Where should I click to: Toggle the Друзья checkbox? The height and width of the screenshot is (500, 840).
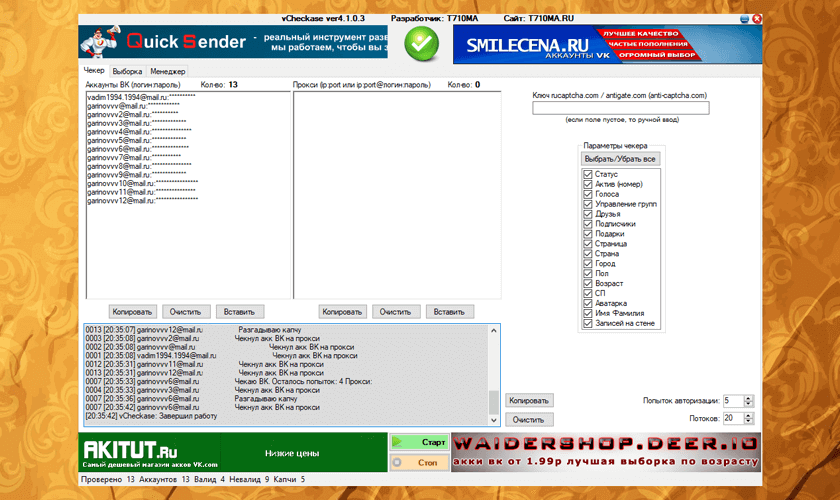(588, 214)
